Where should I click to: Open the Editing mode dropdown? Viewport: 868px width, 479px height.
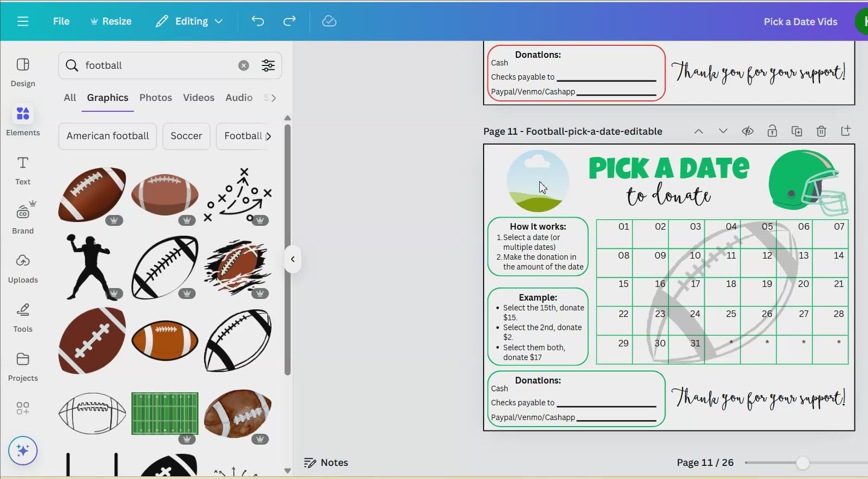point(189,21)
